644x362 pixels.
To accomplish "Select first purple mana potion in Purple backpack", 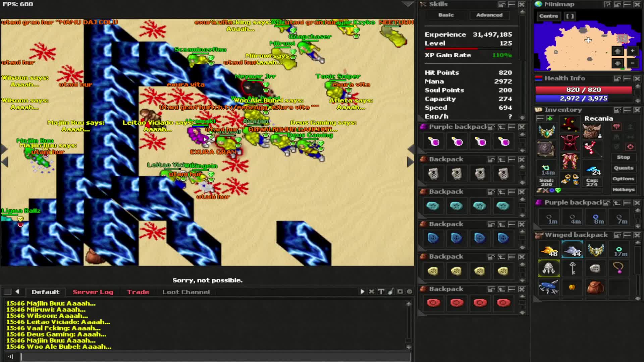I will 433,141.
